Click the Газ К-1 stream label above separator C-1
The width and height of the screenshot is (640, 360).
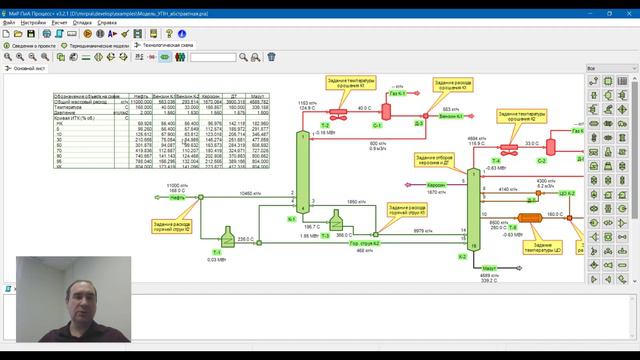[x=397, y=93]
